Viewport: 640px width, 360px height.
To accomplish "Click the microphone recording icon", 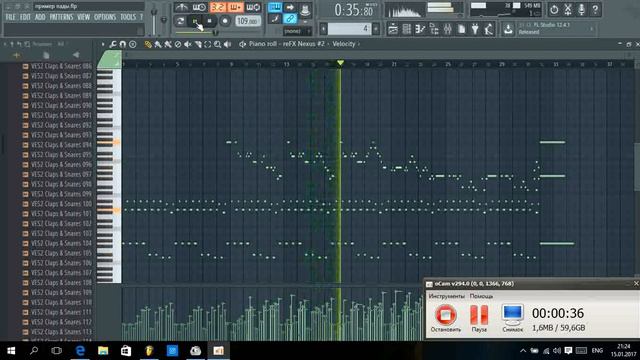I will [582, 9].
